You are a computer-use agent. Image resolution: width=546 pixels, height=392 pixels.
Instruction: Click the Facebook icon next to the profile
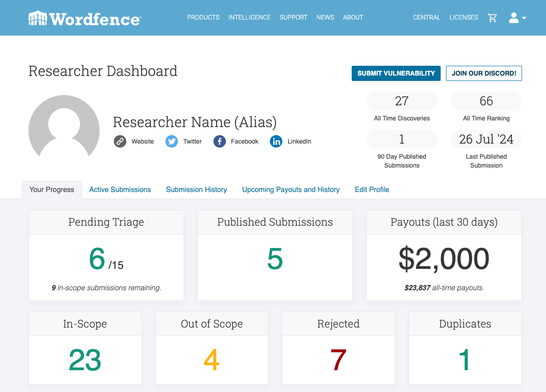click(x=219, y=141)
